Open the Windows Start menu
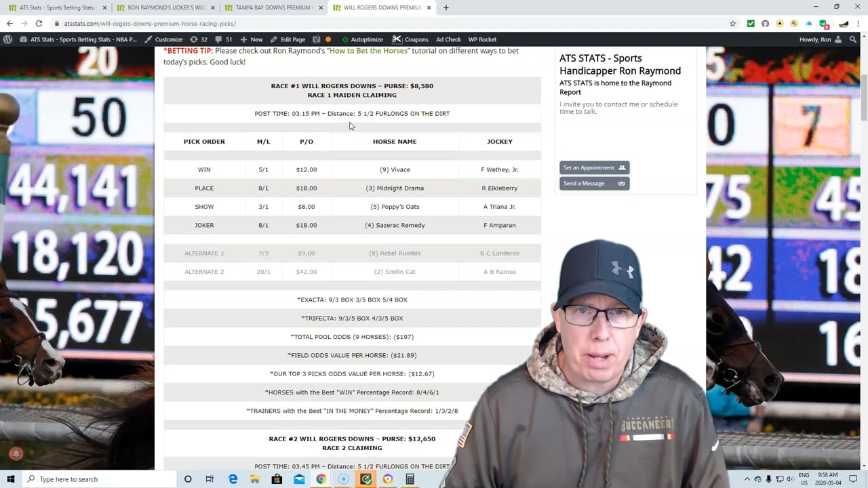868x488 pixels. (10, 479)
